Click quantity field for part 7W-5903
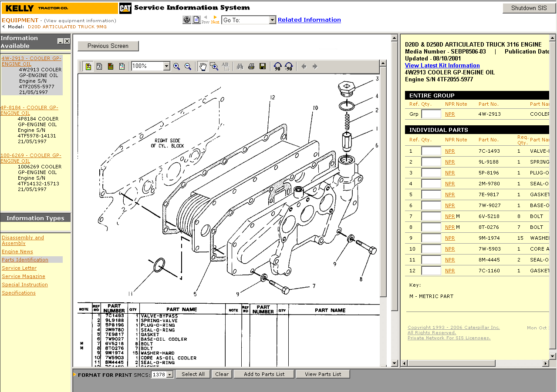Screen dimensions: 557x392 tap(431, 249)
